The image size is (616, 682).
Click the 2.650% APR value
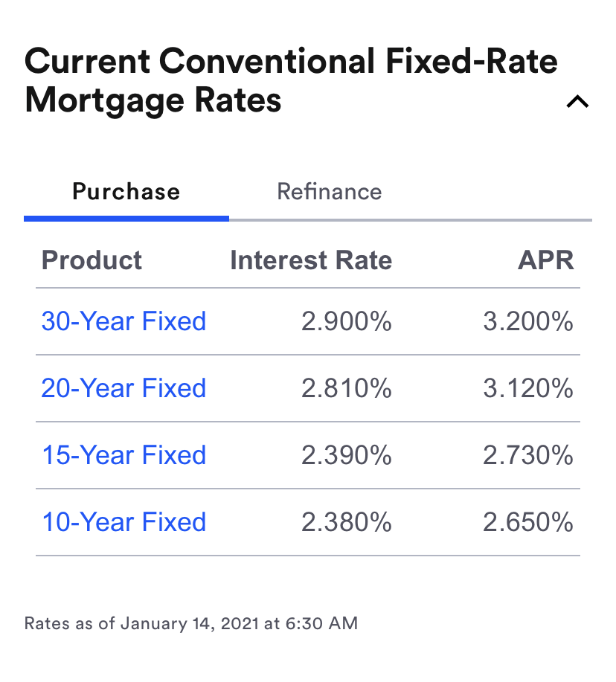click(528, 522)
